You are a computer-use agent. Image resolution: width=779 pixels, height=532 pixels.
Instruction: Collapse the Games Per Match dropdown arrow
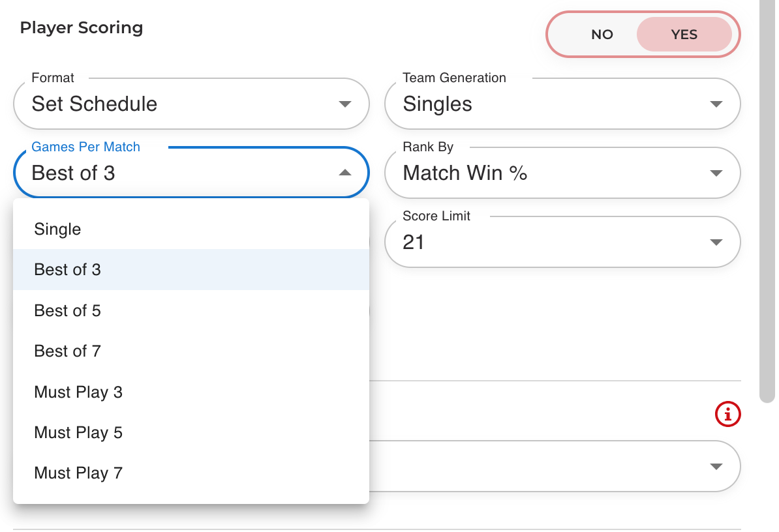(345, 173)
